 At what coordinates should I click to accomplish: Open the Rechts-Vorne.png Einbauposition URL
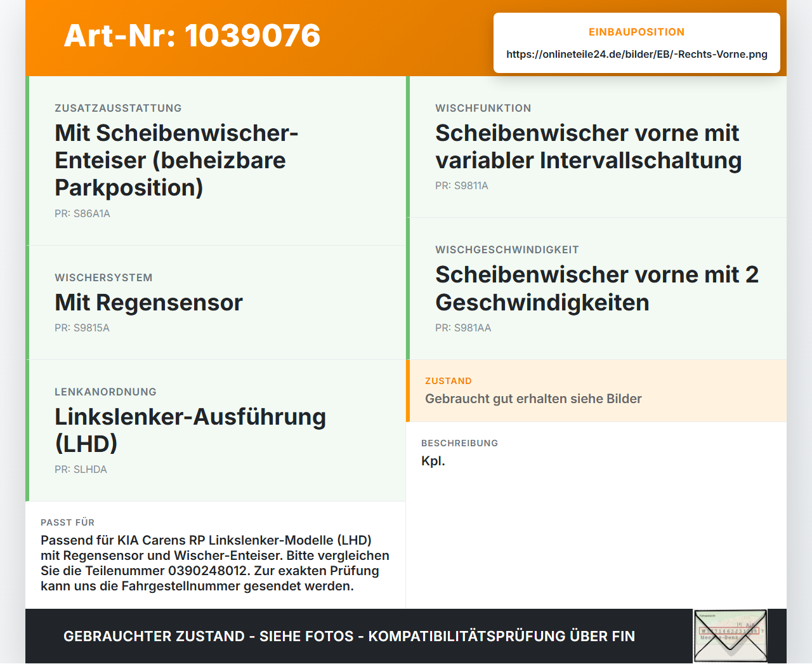[637, 54]
